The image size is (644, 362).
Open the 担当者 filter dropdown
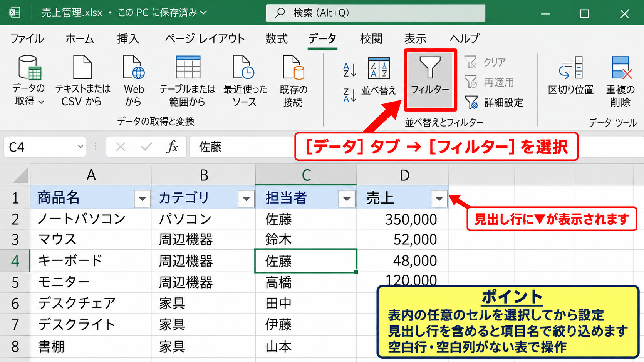click(x=347, y=199)
